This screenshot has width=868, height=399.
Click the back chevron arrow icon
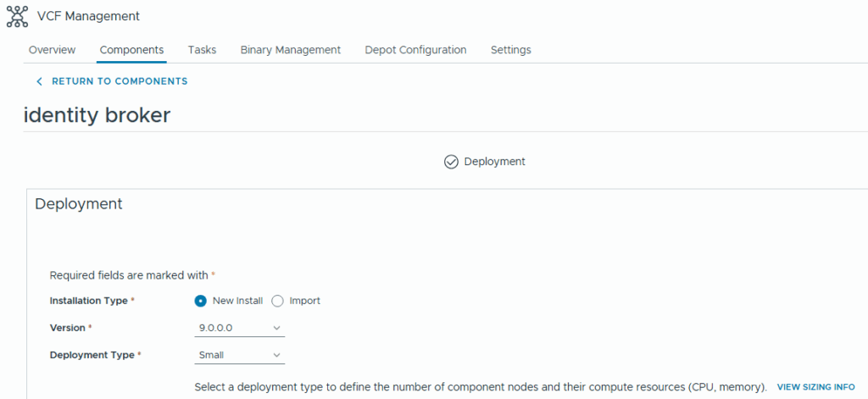click(x=39, y=81)
